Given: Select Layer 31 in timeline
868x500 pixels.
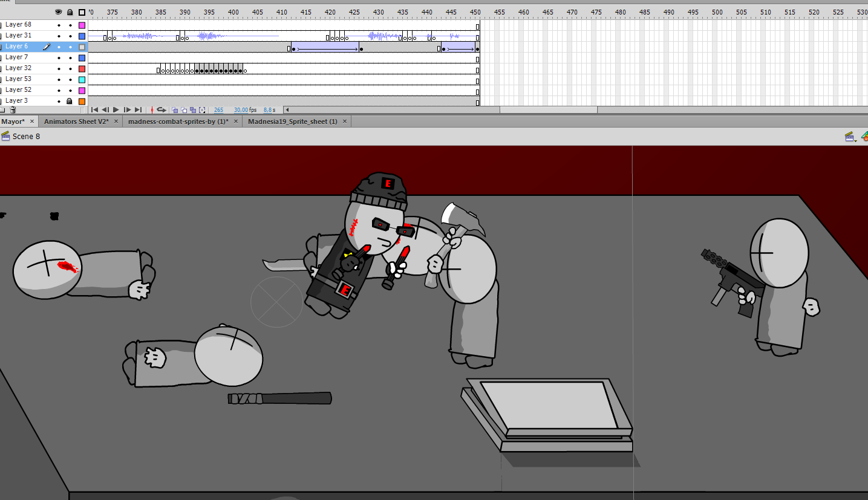Looking at the screenshot, I should (18, 36).
